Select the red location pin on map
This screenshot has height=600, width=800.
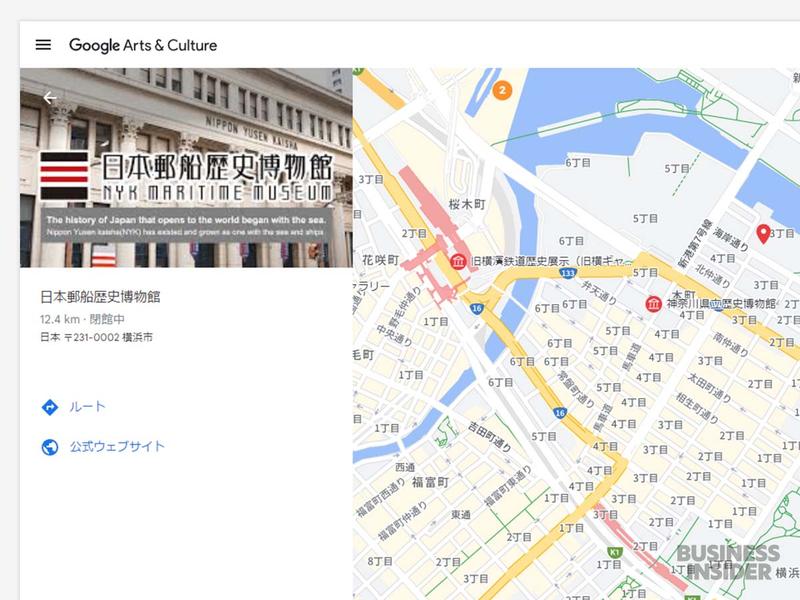(x=763, y=234)
